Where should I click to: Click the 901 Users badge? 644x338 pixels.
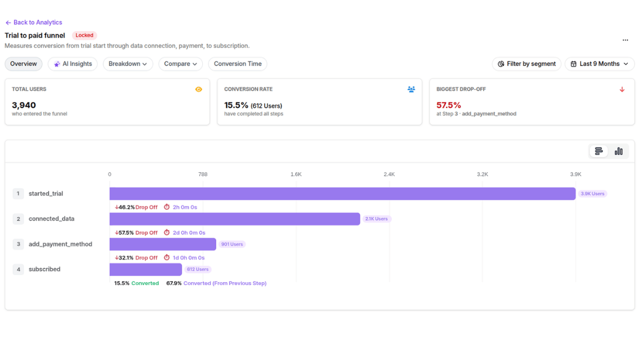232,244
